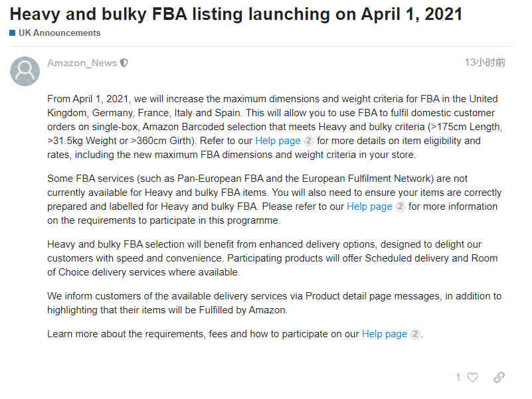Click click-count badge after last Help page
This screenshot has height=399, width=532.
[415, 334]
